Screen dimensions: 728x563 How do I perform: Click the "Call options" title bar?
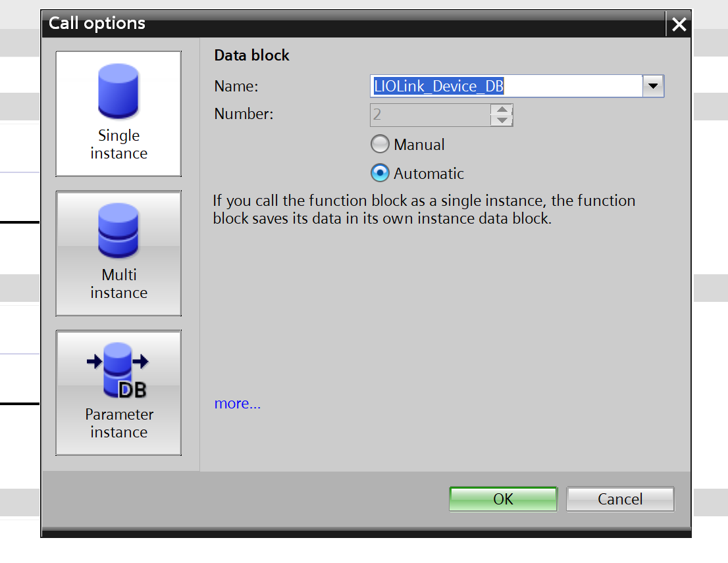point(329,24)
